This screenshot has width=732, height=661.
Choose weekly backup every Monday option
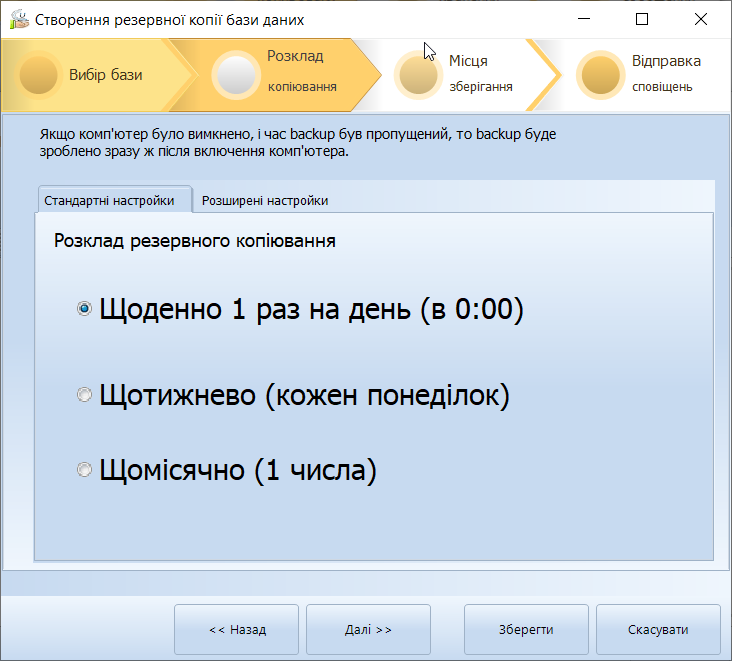293,395
